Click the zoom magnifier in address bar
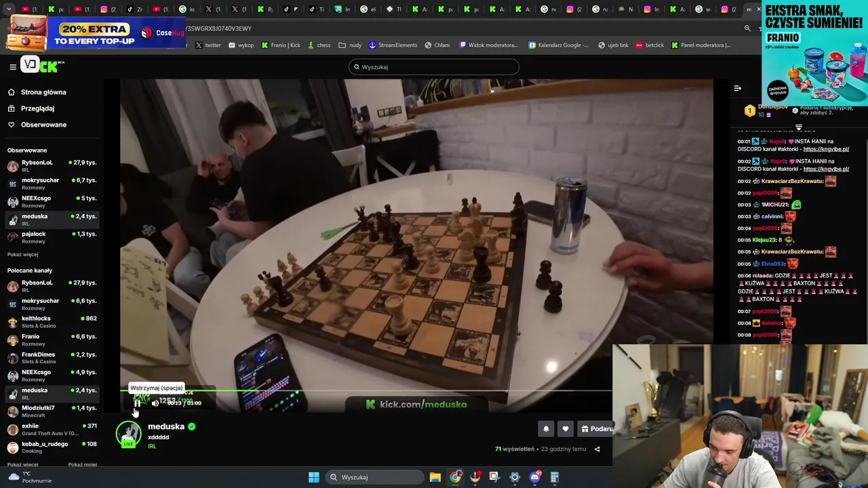 coord(747,28)
